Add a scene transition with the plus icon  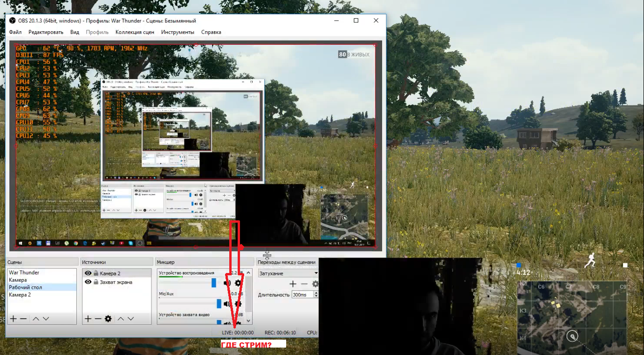[293, 284]
